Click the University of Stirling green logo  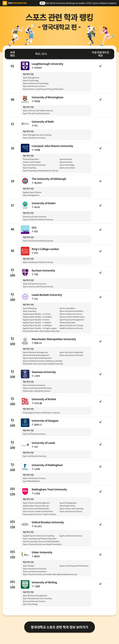[x=25, y=584]
